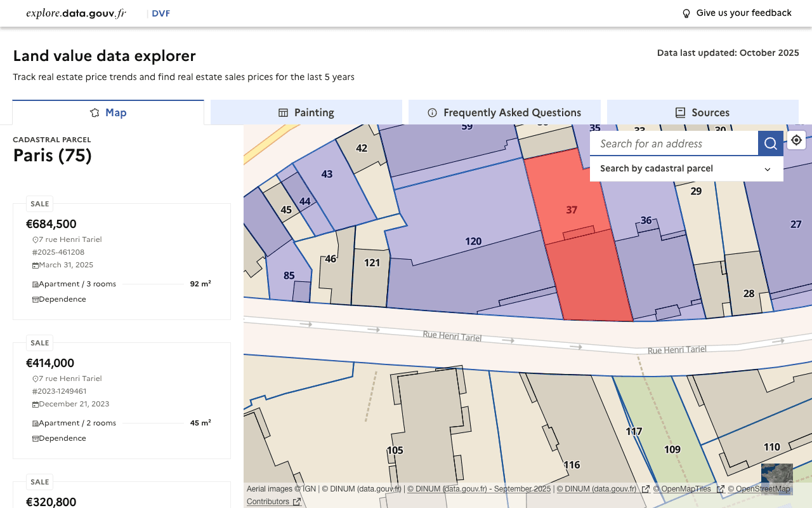Click Give us your feedback link
The height and width of the screenshot is (508, 812).
click(743, 13)
